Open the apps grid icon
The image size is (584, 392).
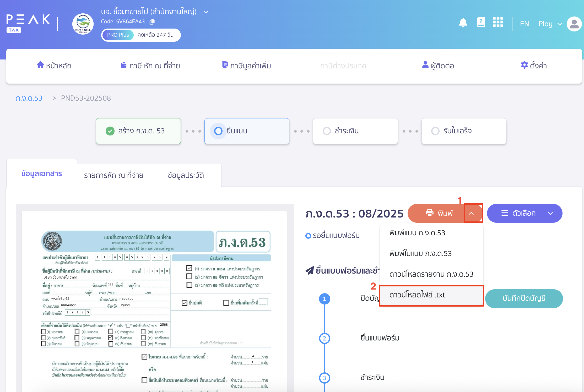[x=498, y=23]
